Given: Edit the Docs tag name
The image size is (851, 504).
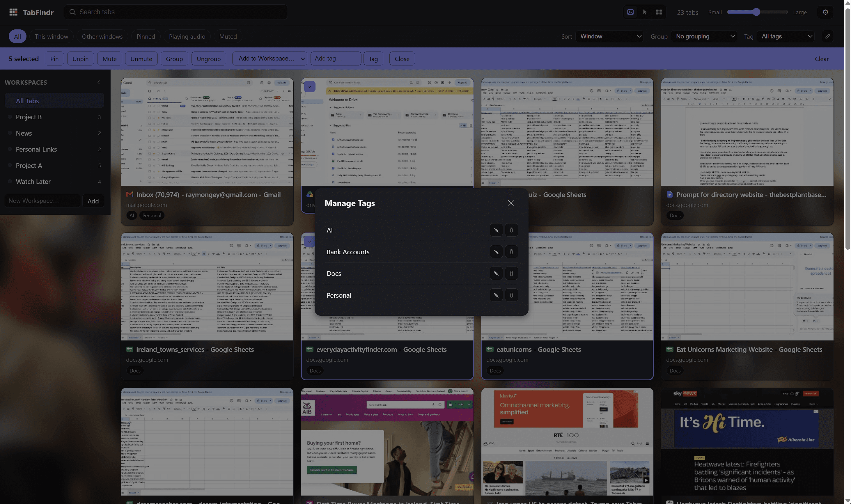Looking at the screenshot, I should click(496, 274).
